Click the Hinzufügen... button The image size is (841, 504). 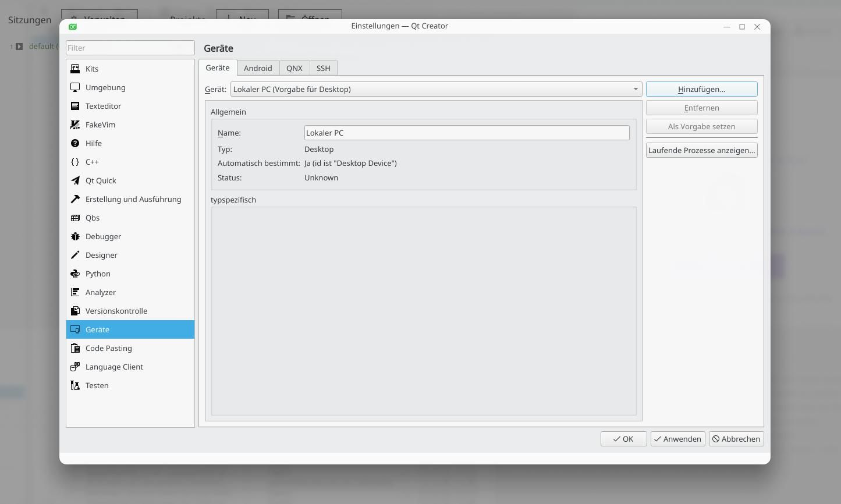(702, 89)
